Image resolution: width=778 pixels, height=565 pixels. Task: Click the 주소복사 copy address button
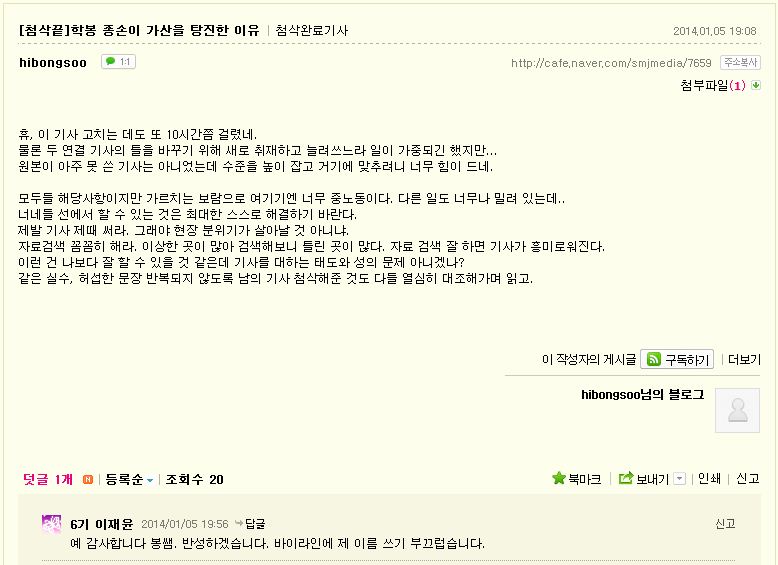(739, 62)
